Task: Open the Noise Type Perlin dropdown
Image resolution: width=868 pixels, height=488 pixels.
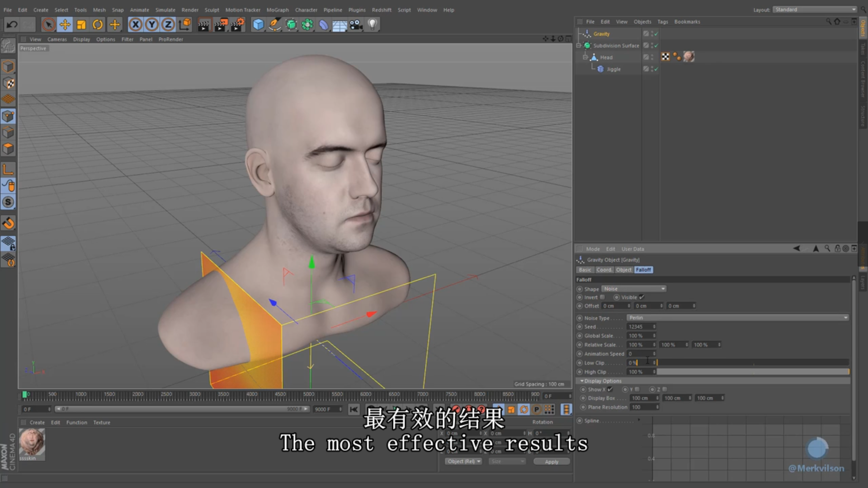Action: (738, 318)
